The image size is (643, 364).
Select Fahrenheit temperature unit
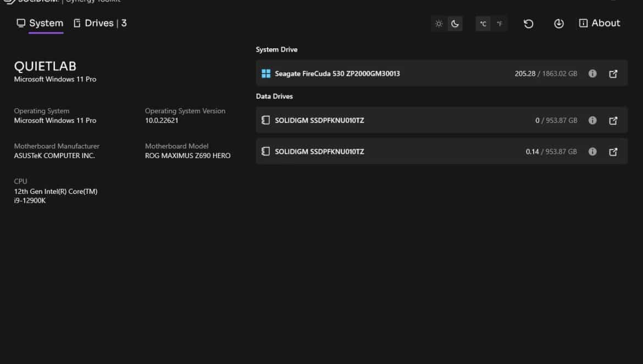click(499, 24)
